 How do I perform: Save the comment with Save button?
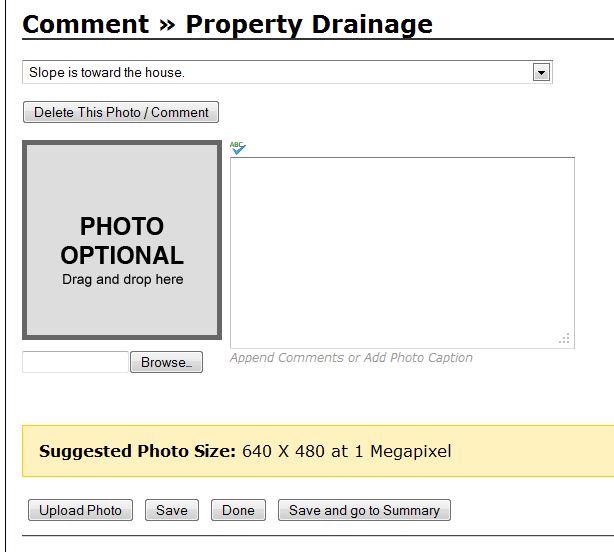(x=172, y=510)
